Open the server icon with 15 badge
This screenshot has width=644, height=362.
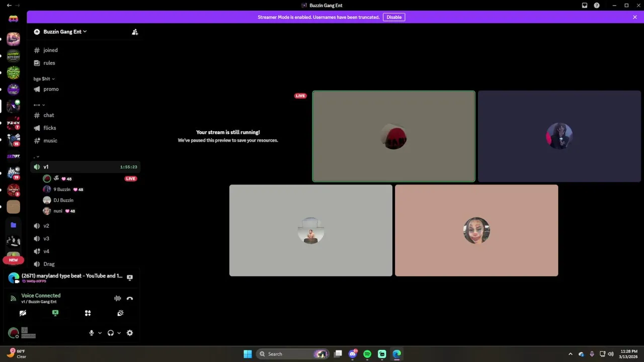click(x=14, y=139)
